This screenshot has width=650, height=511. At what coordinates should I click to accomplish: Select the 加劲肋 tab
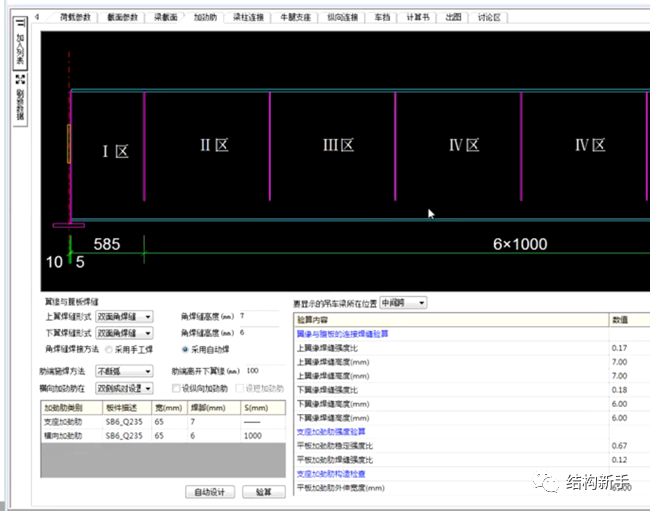(205, 17)
